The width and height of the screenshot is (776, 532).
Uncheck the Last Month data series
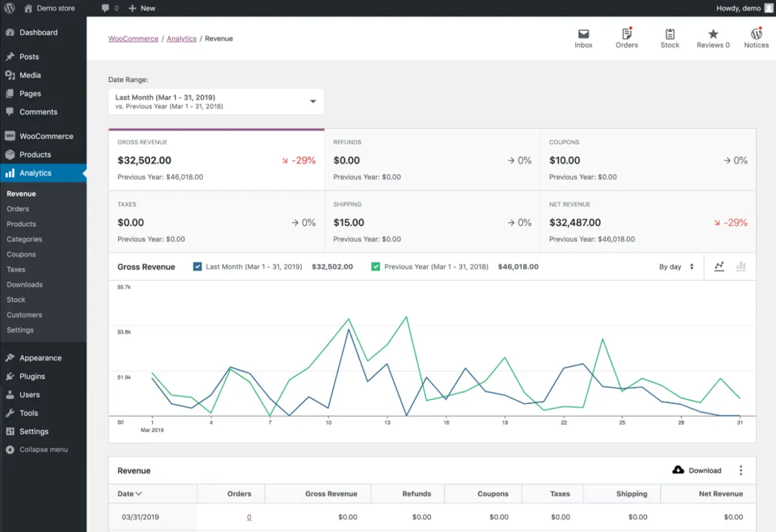[x=197, y=266]
